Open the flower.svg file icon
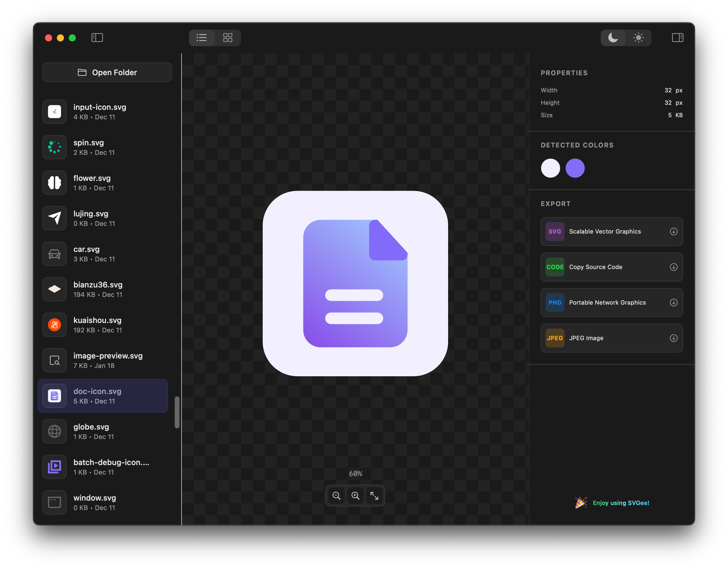 54,183
